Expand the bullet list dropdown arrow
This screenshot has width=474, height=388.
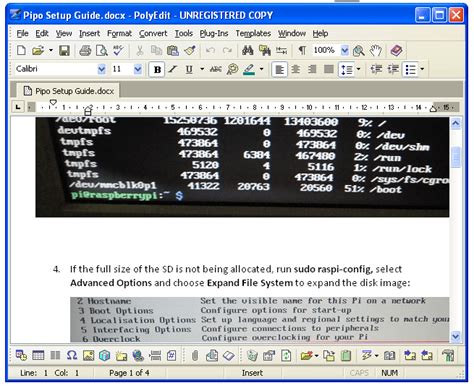[x=422, y=69]
